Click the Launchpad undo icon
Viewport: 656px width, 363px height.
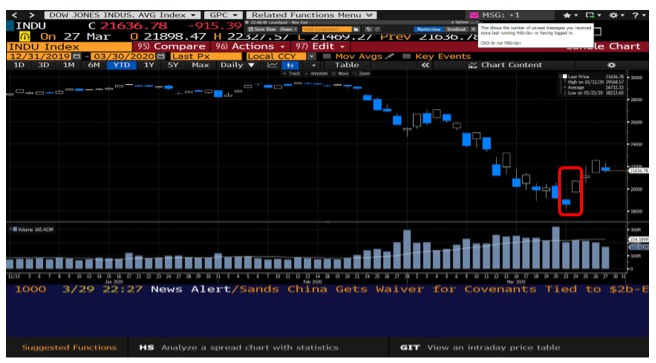(368, 29)
